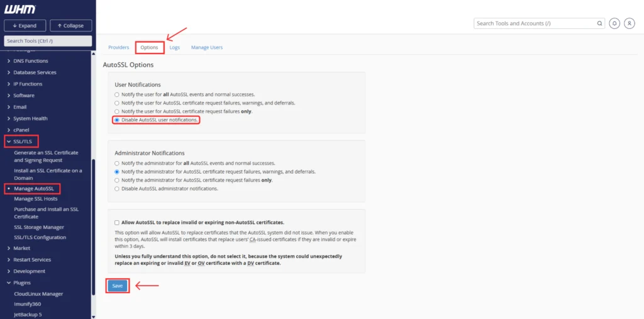Select notify user for failures, warnings, deferrals
This screenshot has width=644, height=319.
click(x=117, y=103)
